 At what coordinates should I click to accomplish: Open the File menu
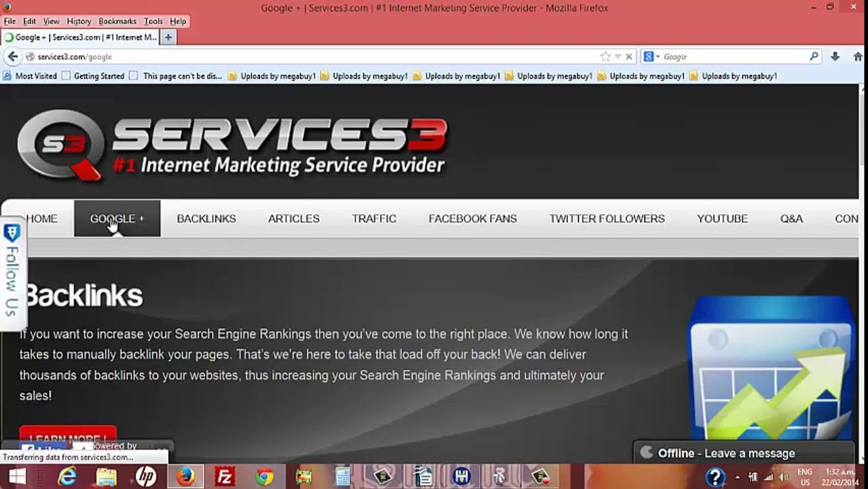[10, 22]
